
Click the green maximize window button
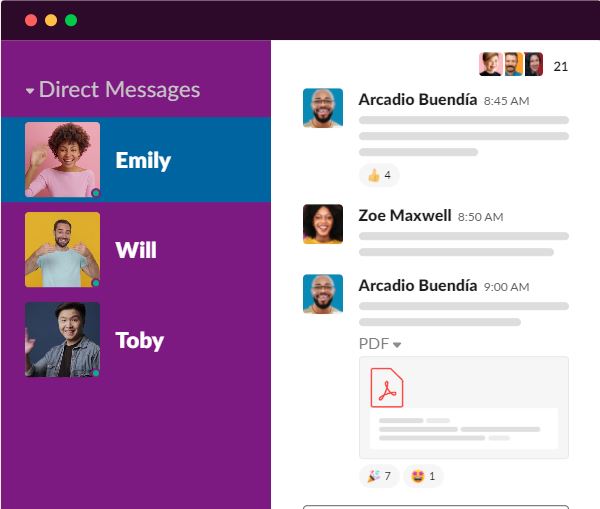point(71,20)
